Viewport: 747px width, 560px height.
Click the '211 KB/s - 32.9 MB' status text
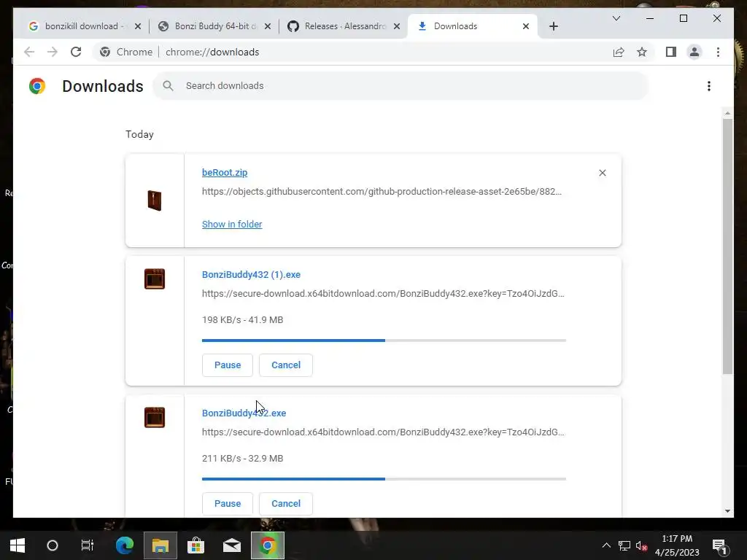click(242, 459)
